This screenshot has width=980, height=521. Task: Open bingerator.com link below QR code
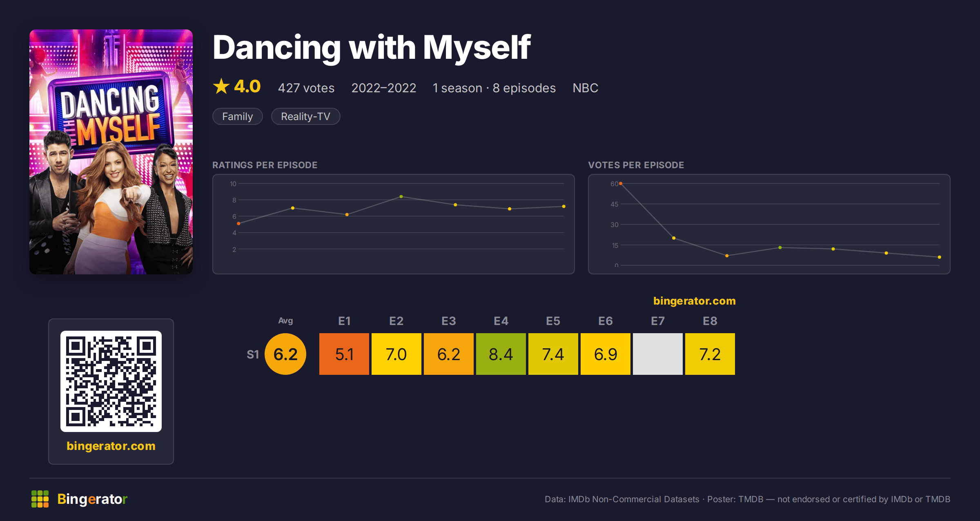(111, 446)
